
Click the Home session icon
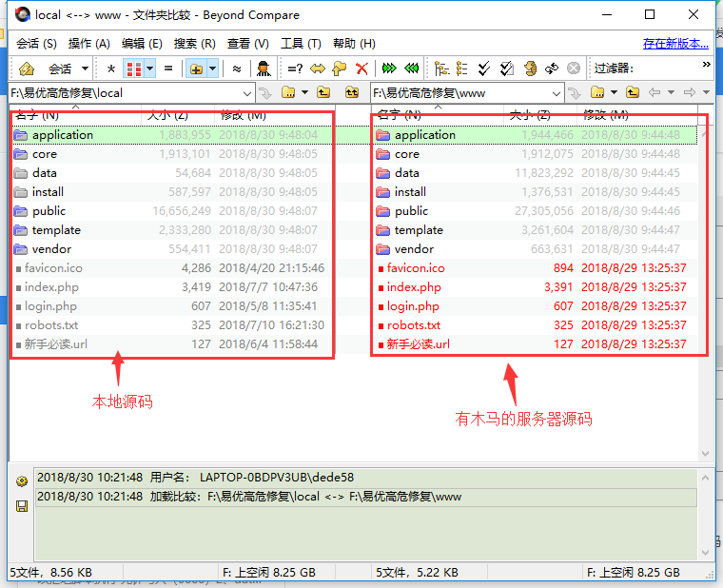click(27, 69)
